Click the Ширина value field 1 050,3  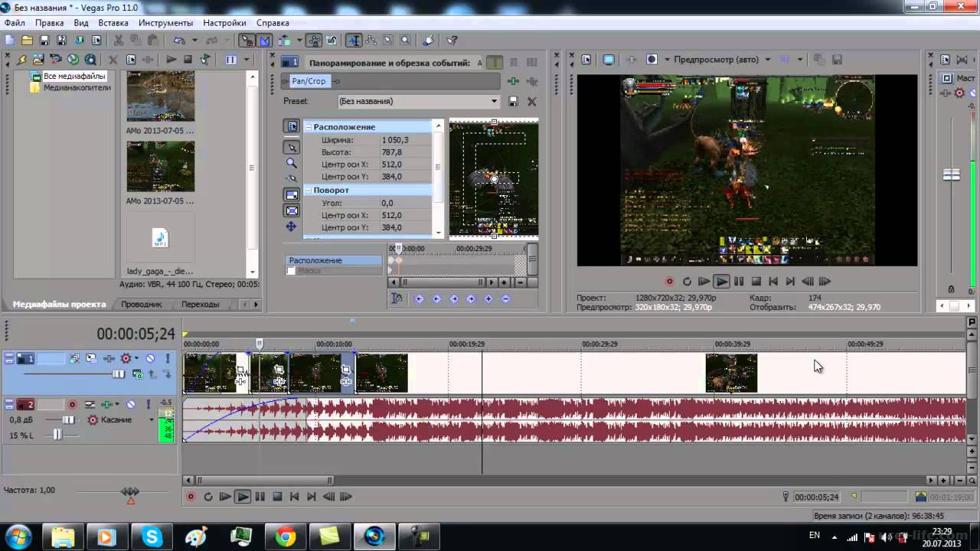coord(406,140)
